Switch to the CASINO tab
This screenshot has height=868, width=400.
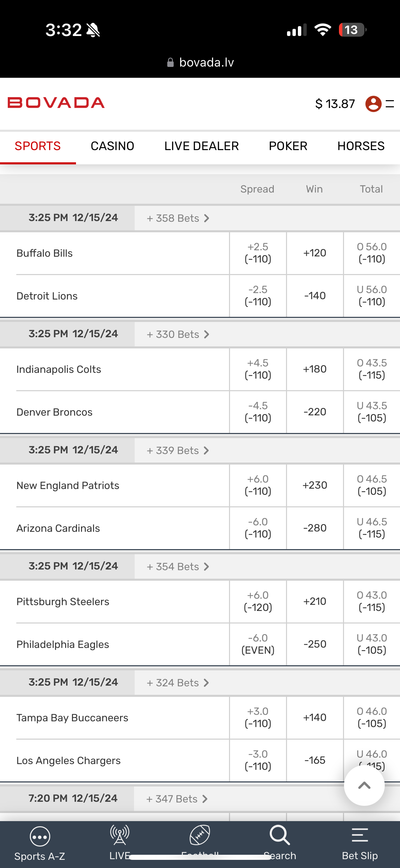coord(112,146)
